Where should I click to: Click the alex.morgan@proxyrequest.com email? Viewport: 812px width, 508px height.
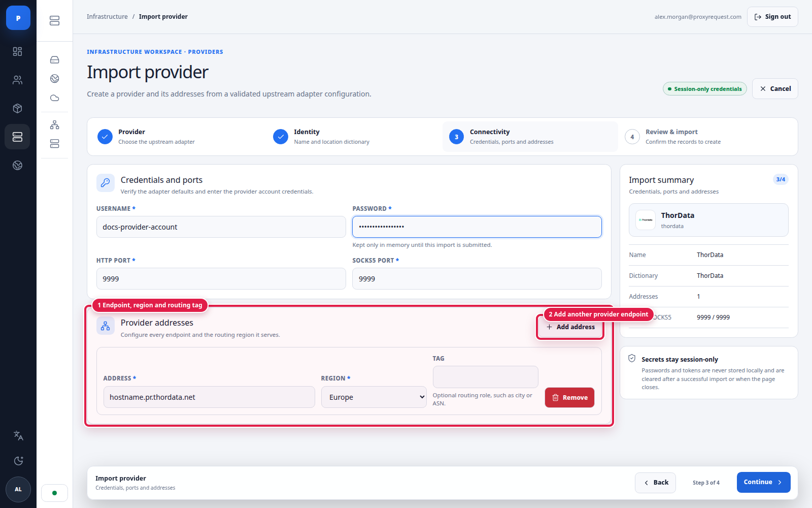tap(698, 17)
